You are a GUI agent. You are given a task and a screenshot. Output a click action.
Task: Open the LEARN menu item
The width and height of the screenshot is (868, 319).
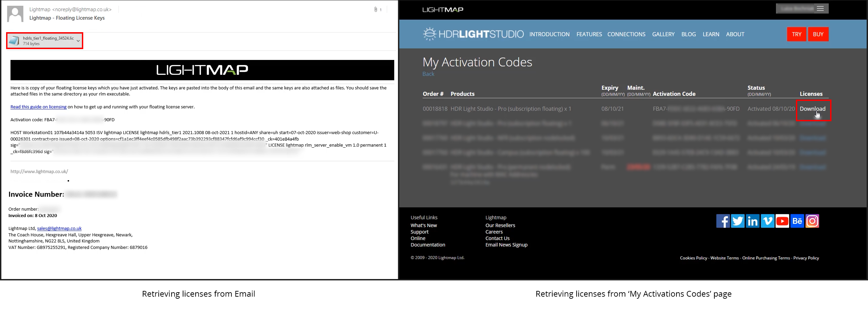(x=711, y=34)
